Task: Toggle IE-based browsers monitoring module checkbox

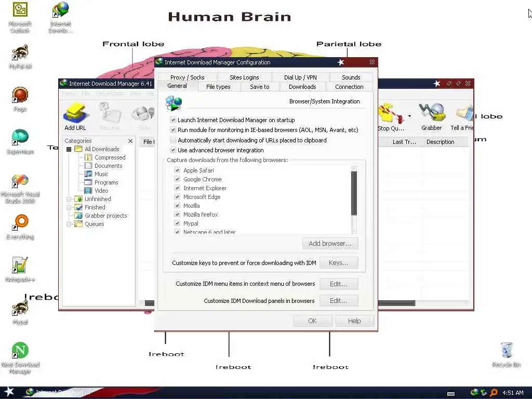Action: (173, 129)
